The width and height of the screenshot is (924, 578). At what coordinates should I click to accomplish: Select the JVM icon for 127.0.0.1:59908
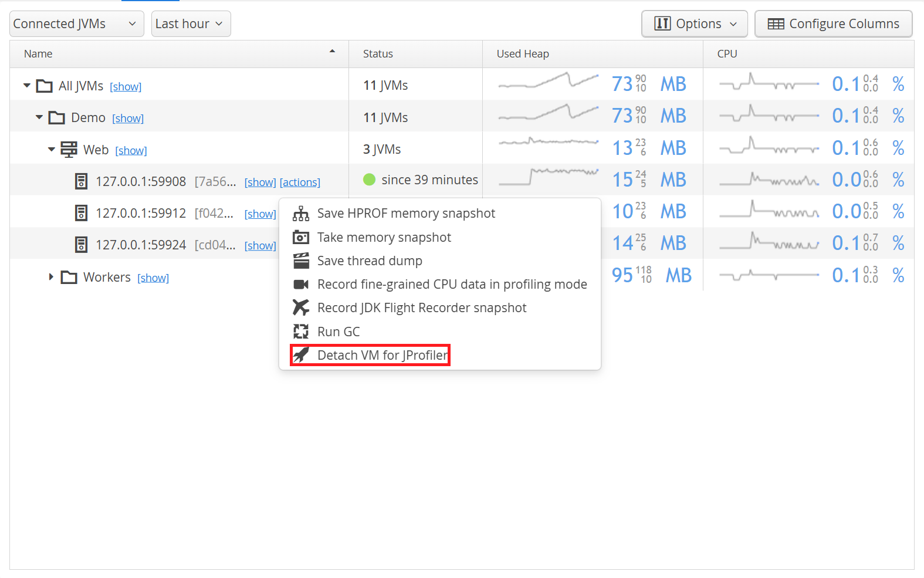pyautogui.click(x=82, y=181)
